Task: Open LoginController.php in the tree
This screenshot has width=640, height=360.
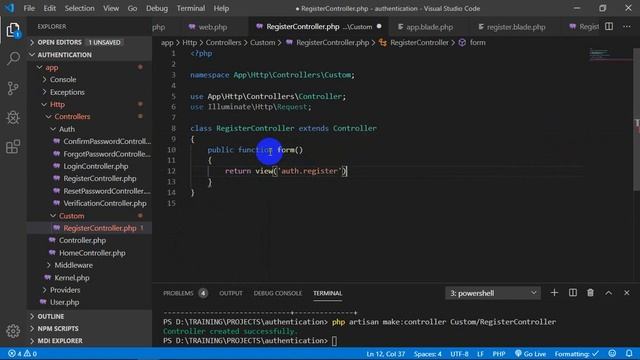Action: [x=89, y=166]
